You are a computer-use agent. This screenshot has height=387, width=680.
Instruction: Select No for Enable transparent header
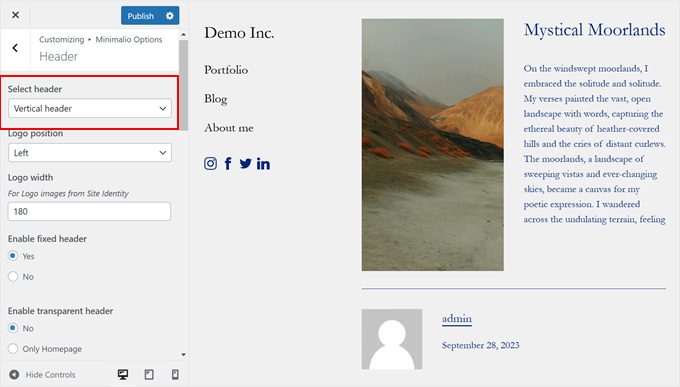(x=13, y=328)
